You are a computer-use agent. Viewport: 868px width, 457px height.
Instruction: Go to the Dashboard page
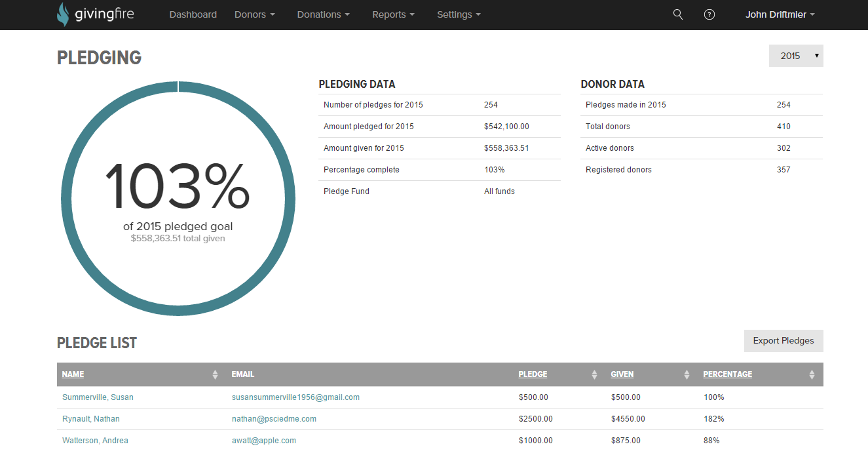tap(193, 14)
